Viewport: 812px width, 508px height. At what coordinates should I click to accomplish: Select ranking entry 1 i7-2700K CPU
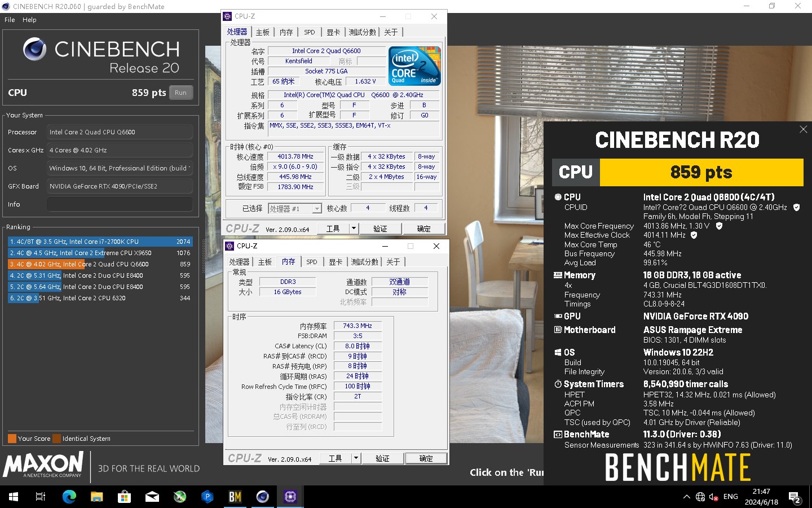tap(100, 242)
